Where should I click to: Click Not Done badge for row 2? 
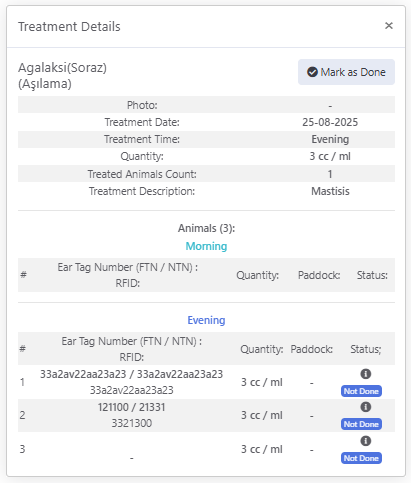[x=361, y=424]
